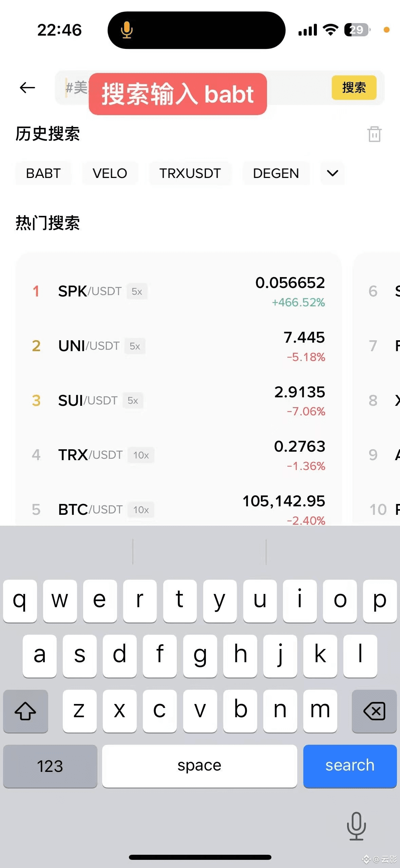Select BABT from search history

point(43,173)
